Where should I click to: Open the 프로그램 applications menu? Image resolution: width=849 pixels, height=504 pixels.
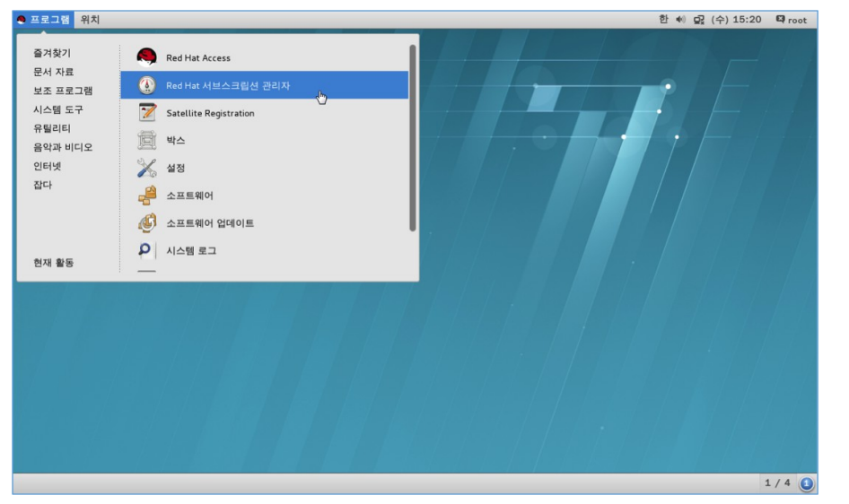pos(44,20)
